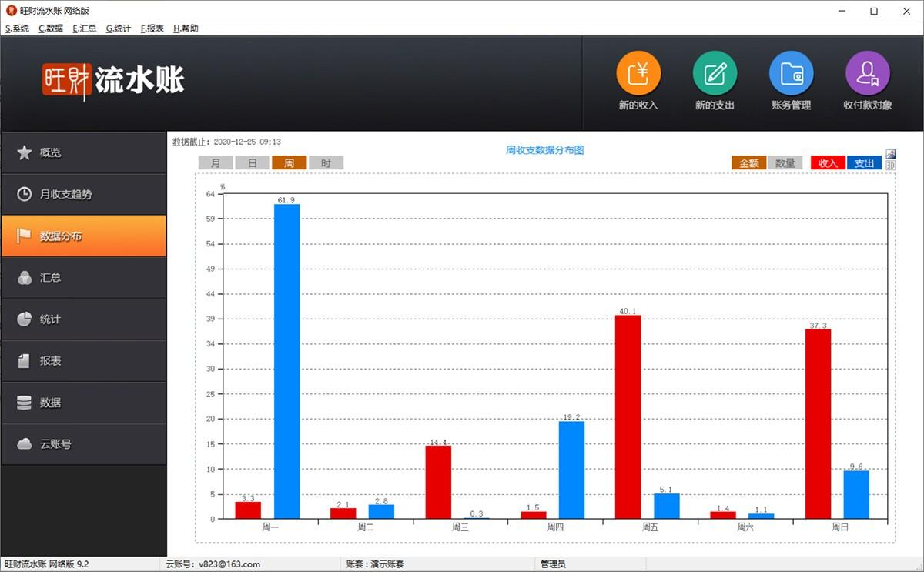The image size is (924, 572).
Task: Toggle the 数量 (quantity) chart mode
Action: tap(785, 163)
